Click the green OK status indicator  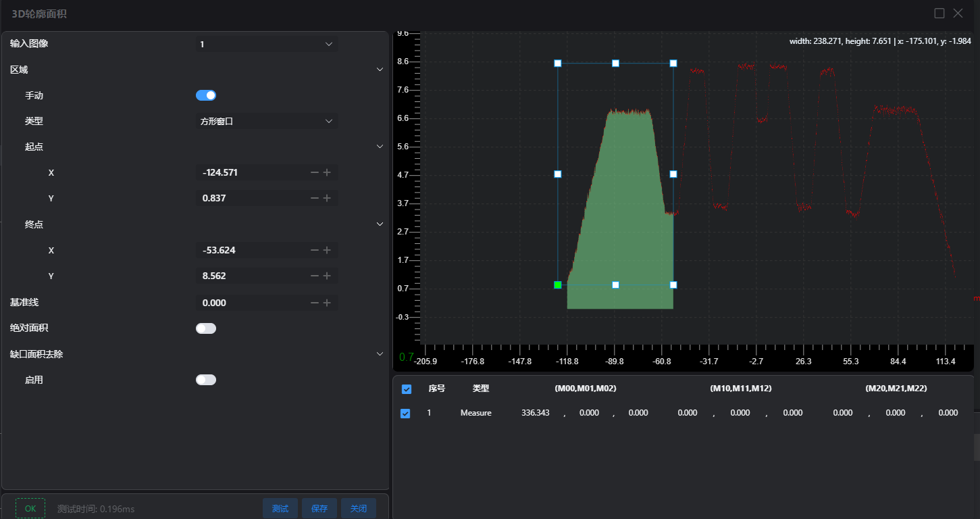30,508
